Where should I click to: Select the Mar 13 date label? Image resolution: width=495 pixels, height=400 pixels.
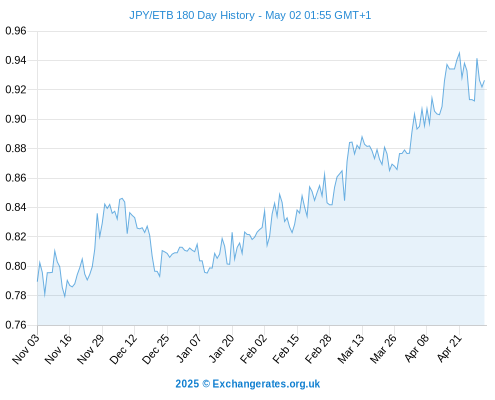point(351,349)
